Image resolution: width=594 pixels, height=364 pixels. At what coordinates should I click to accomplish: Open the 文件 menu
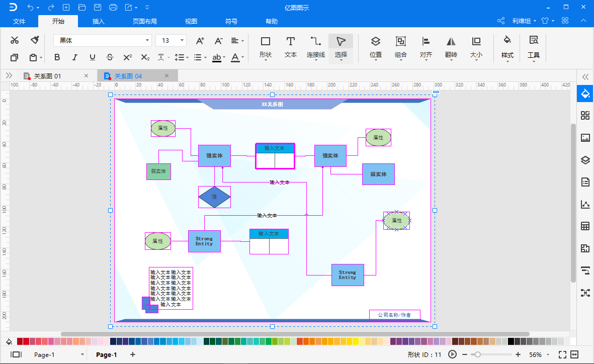pyautogui.click(x=19, y=21)
